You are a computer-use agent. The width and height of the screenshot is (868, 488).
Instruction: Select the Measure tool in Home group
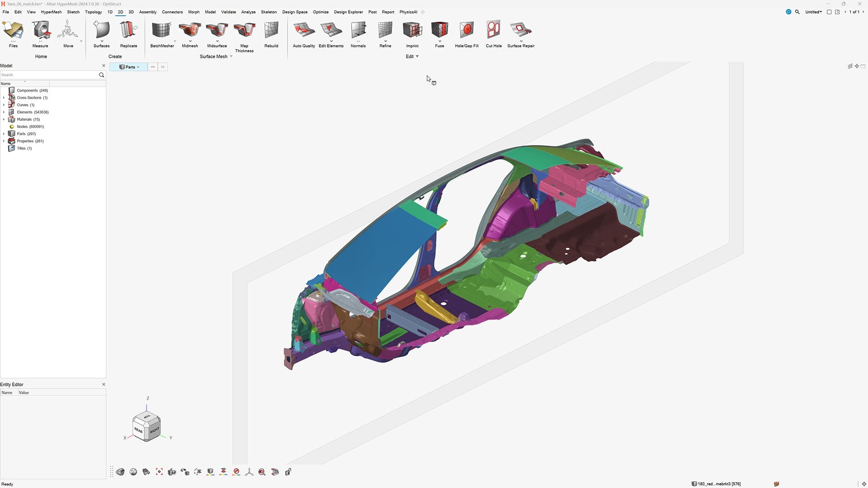(40, 33)
